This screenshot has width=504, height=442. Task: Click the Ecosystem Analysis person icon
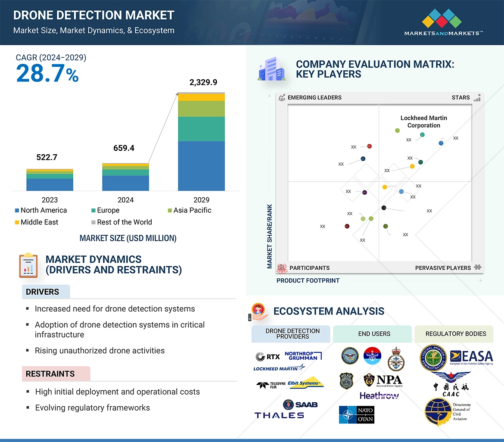[258, 312]
